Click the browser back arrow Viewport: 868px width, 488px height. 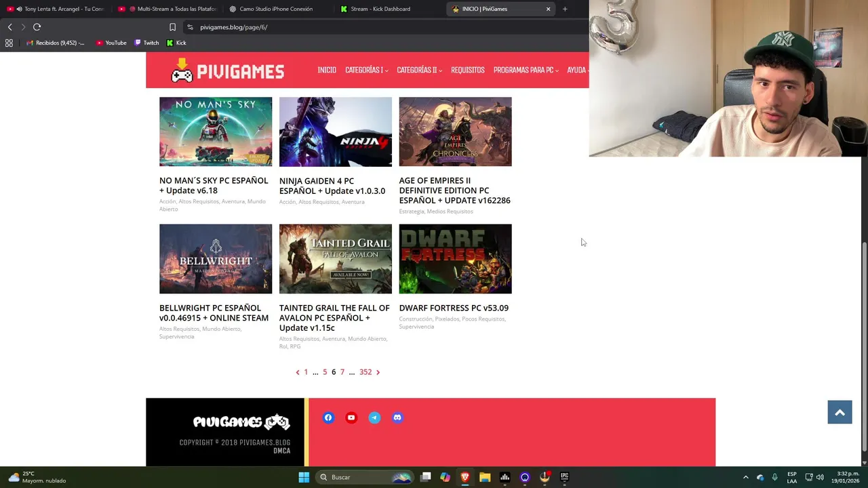9,27
